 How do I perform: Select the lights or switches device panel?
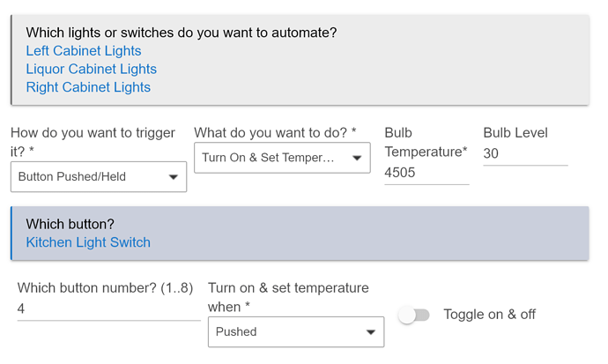tap(300, 60)
